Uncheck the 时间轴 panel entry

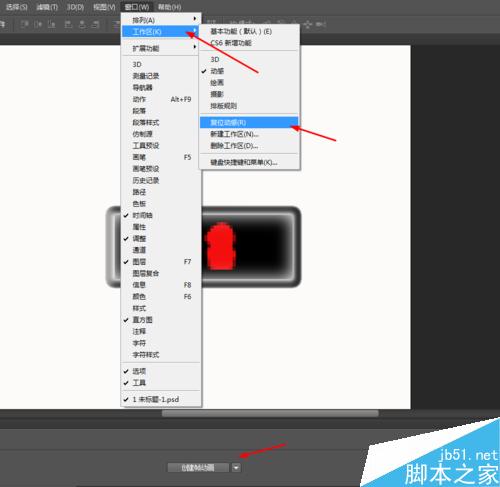tap(161, 215)
